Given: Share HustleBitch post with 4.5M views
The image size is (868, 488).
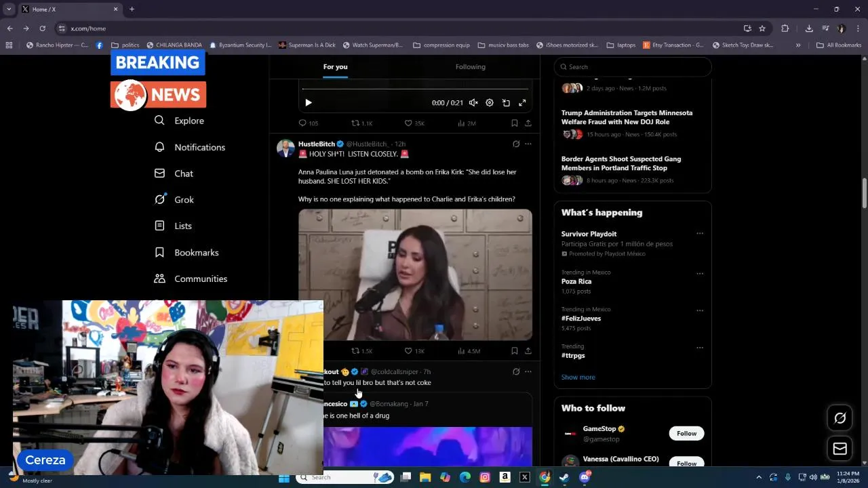Looking at the screenshot, I should 528,351.
